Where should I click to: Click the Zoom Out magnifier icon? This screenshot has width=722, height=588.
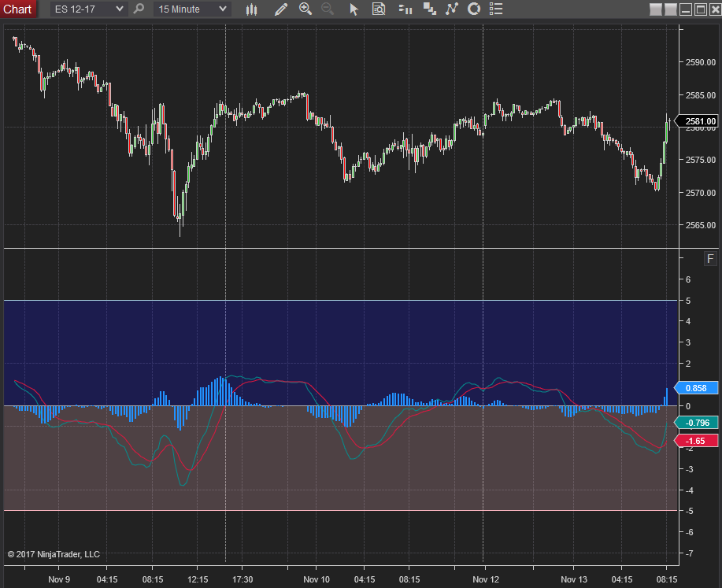coord(328,9)
